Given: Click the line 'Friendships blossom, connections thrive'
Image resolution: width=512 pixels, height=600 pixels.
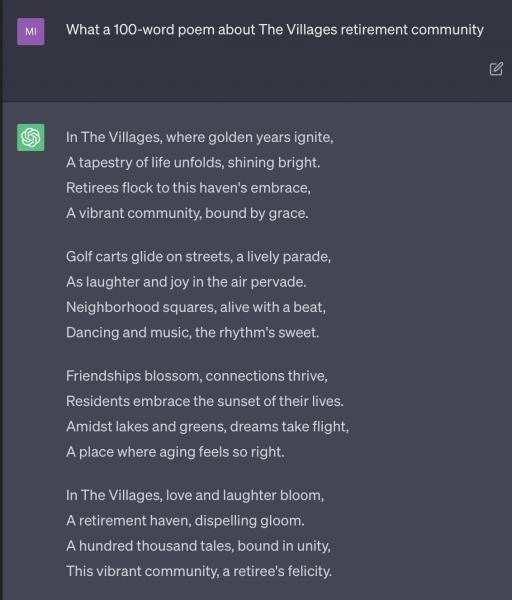Looking at the screenshot, I should (197, 376).
